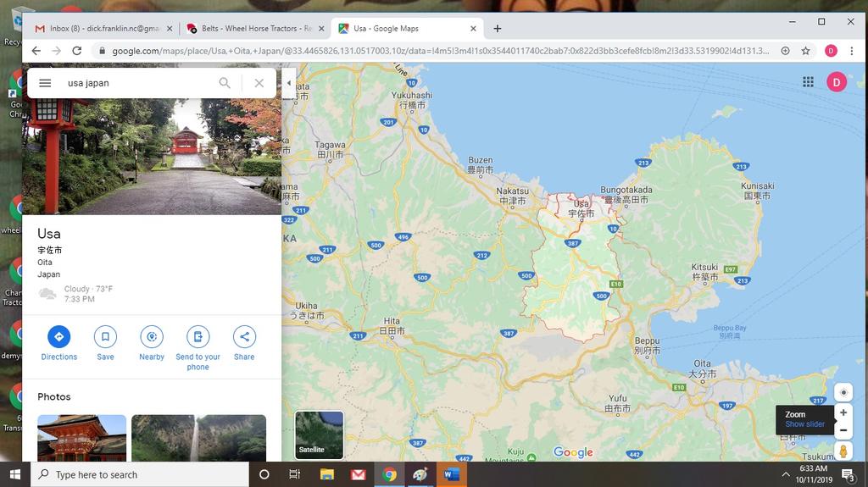Click the Yufu city label
The image size is (868, 487).
(x=617, y=403)
